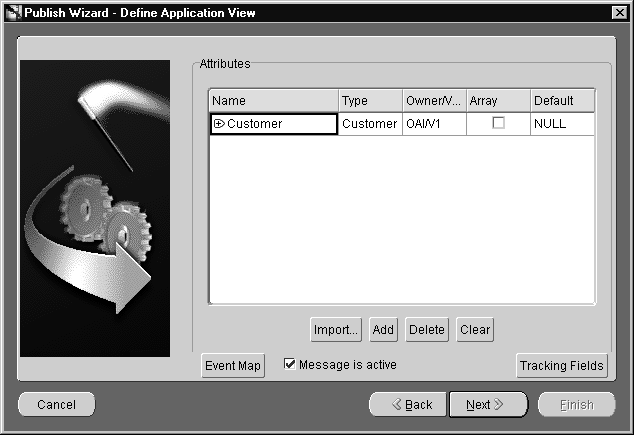Image resolution: width=634 pixels, height=435 pixels.
Task: Clear all attributes
Action: click(475, 329)
